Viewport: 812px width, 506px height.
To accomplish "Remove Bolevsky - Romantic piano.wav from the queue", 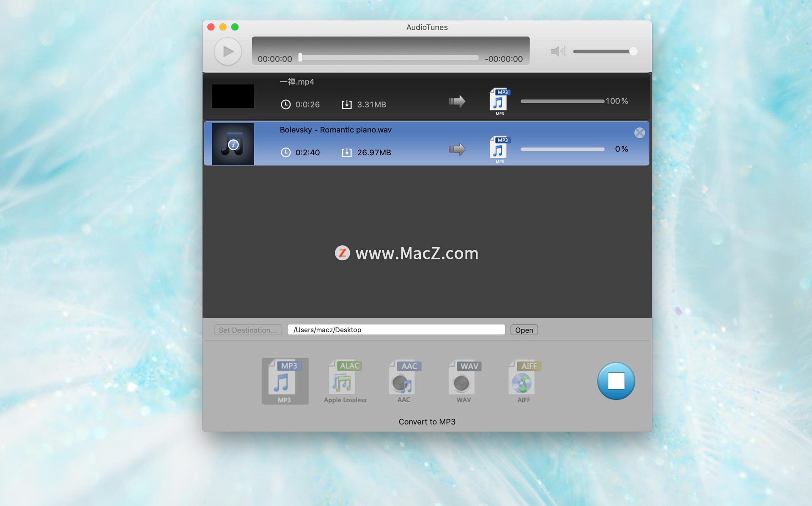I will pos(639,132).
